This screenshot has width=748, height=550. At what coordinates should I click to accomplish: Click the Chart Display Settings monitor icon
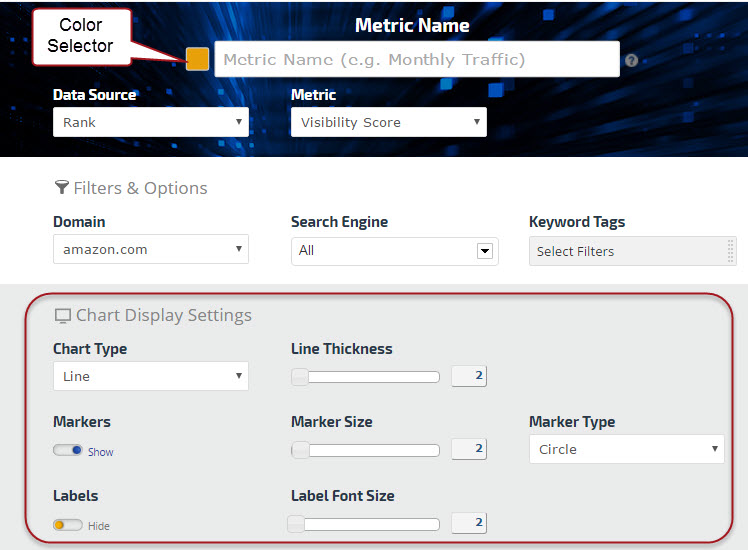62,316
